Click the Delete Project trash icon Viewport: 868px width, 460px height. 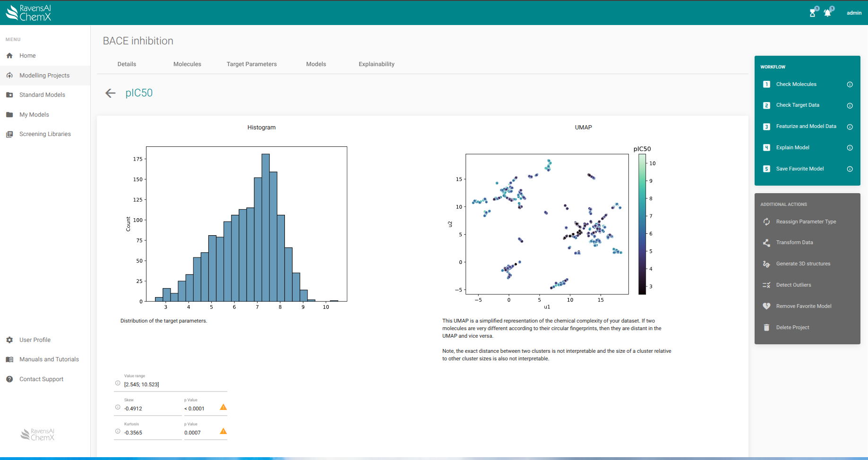pyautogui.click(x=766, y=327)
